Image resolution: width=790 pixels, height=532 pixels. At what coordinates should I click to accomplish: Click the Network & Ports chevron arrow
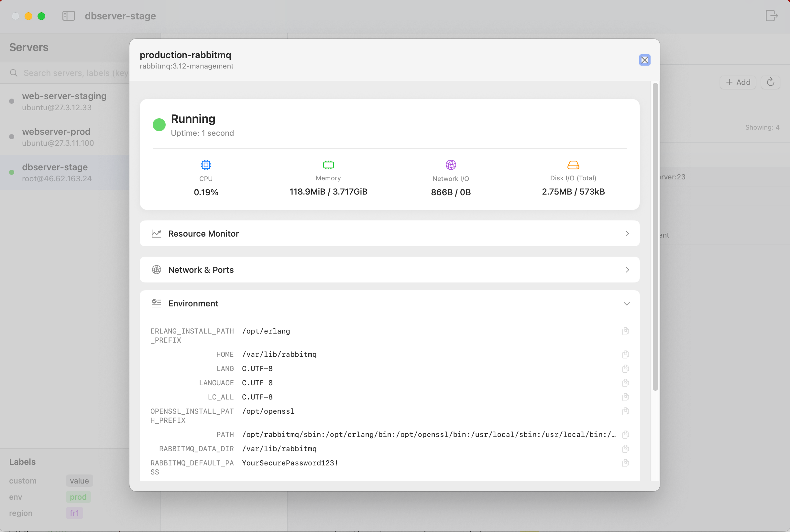[x=627, y=270]
